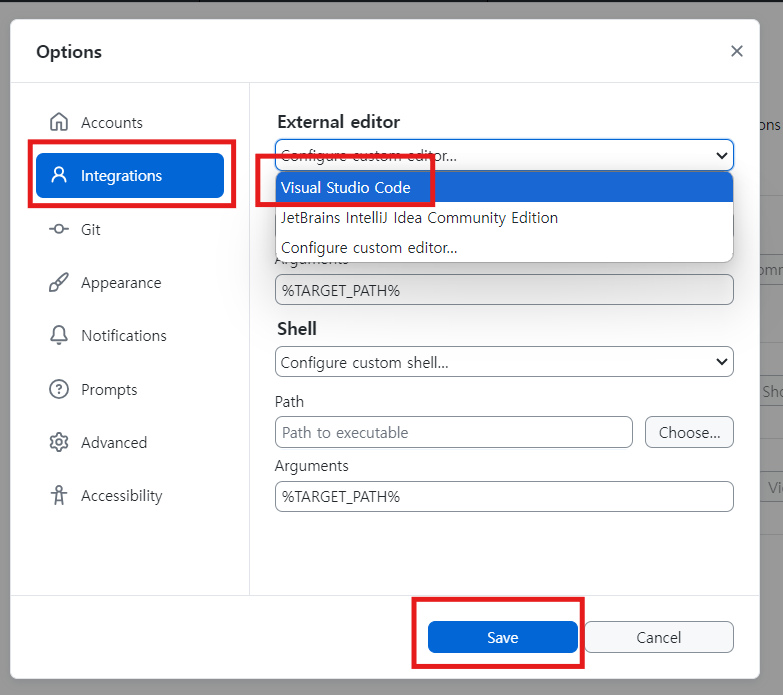
Task: Select the Integrations tab
Action: pyautogui.click(x=130, y=175)
